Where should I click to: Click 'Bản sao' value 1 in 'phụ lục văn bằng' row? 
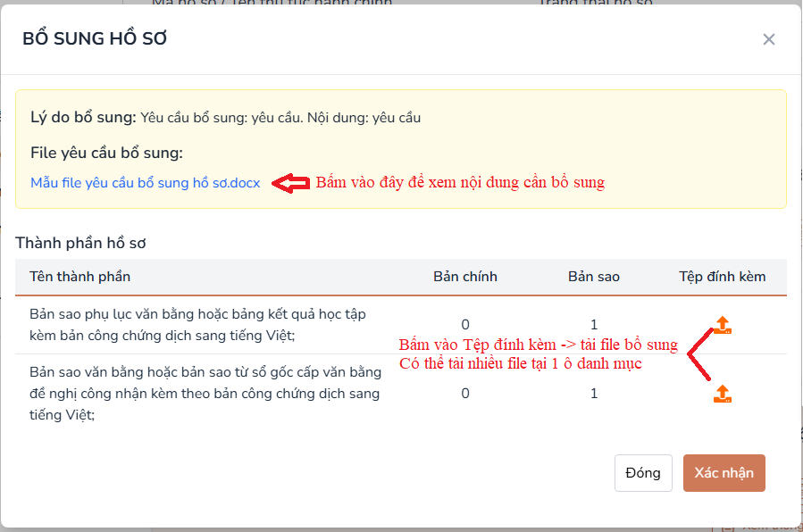tap(594, 325)
